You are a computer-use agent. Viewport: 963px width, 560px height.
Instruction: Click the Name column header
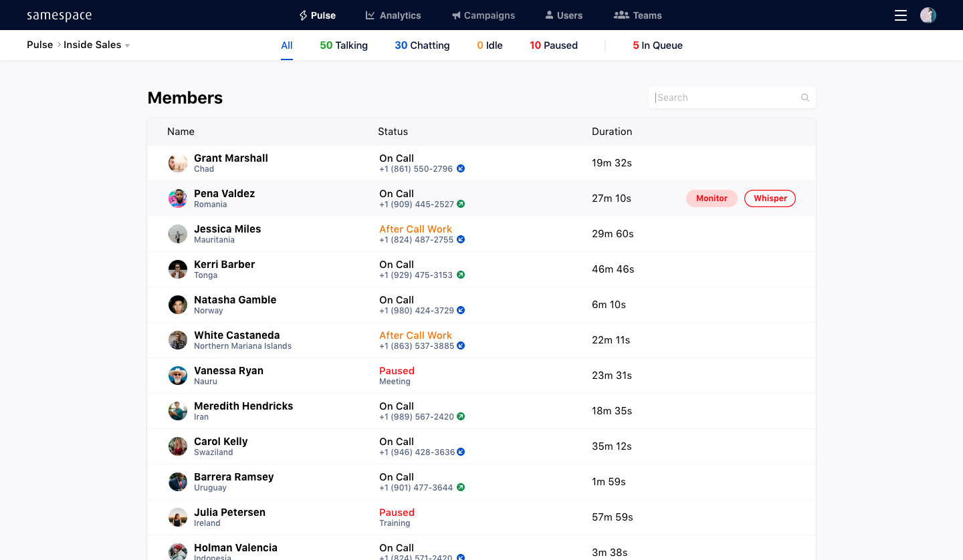tap(181, 132)
